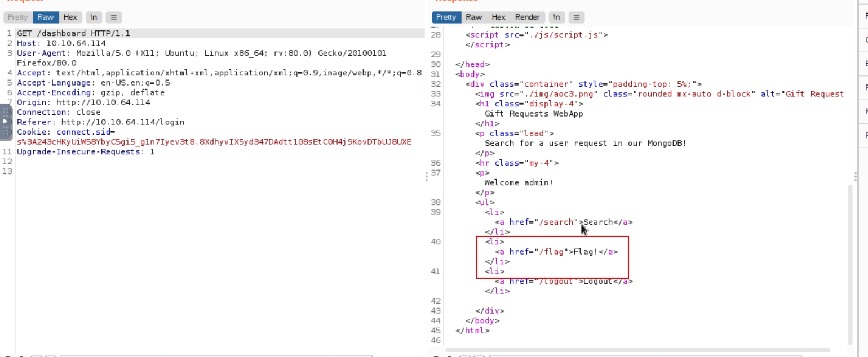Switch Response view to Raw
The width and height of the screenshot is (868, 357).
(x=474, y=17)
